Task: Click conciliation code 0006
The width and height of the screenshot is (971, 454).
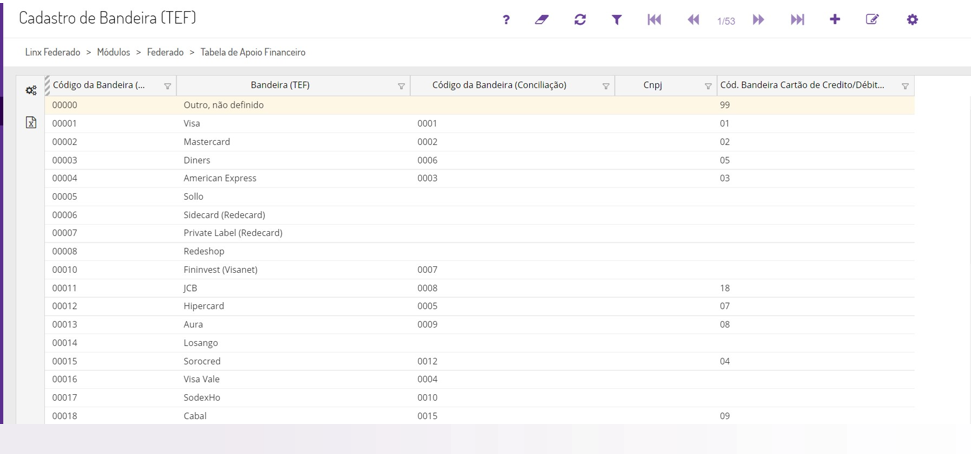Action: pos(427,160)
